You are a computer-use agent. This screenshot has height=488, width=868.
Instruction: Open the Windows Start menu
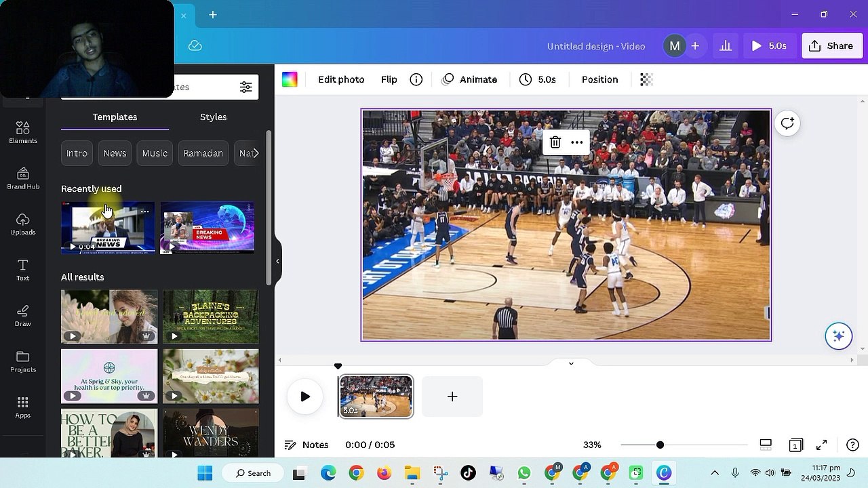click(x=205, y=473)
